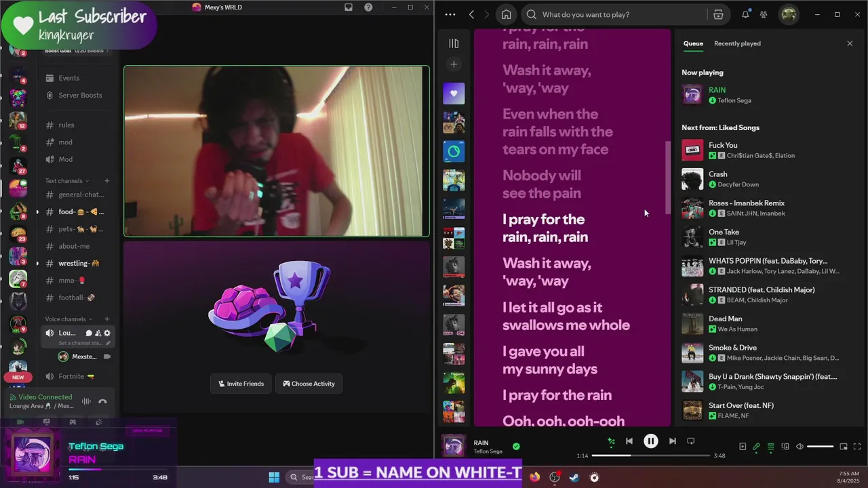The image size is (868, 488).
Task: Click Create plus button in Spotify sidebar
Action: click(x=454, y=64)
